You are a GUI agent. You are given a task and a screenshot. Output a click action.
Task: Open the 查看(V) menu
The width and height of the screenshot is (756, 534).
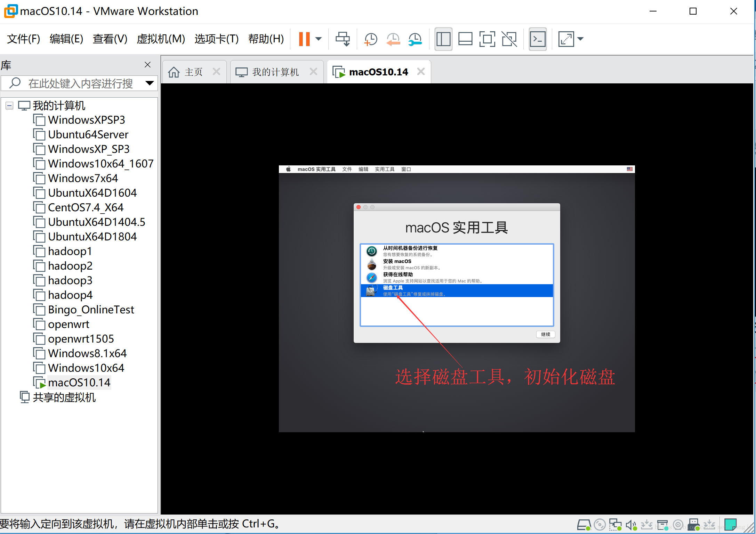110,39
